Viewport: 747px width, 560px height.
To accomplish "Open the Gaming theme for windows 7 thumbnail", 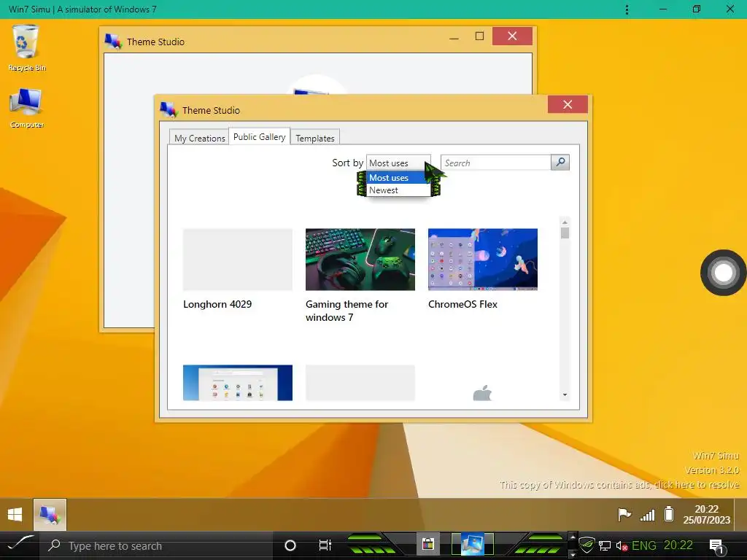I will [360, 260].
